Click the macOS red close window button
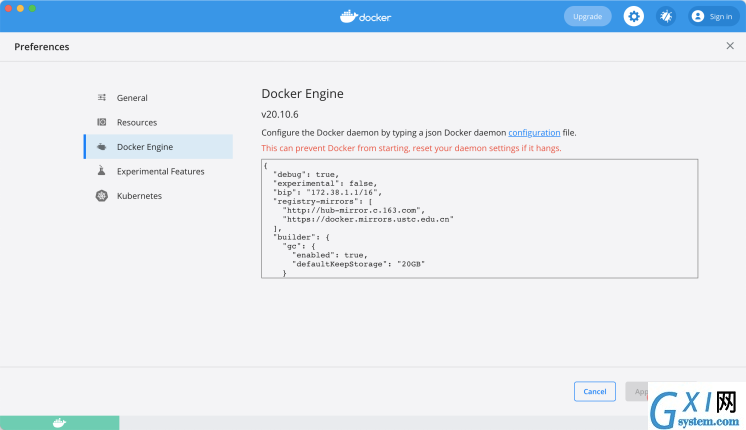 pyautogui.click(x=8, y=8)
